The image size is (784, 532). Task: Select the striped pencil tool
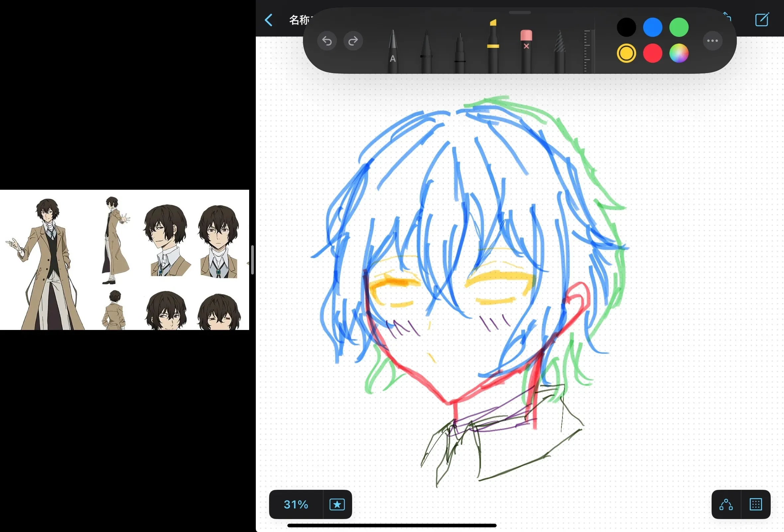(x=559, y=52)
